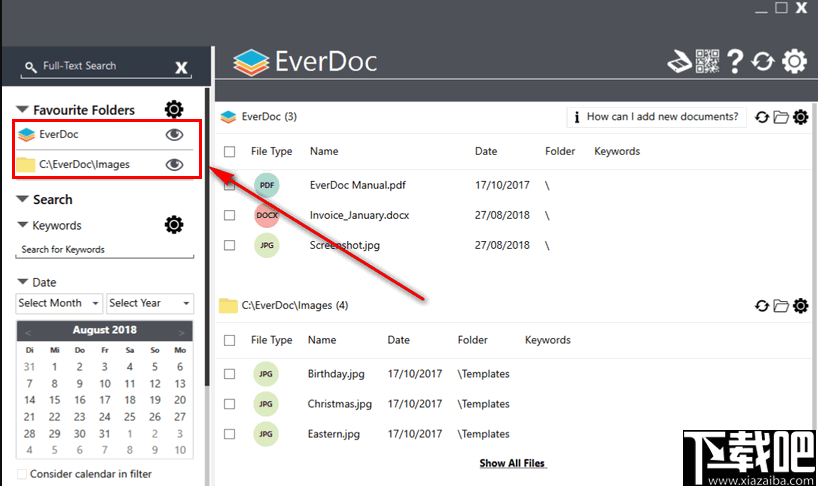This screenshot has width=818, height=486.
Task: Click the search magnifier icon
Action: [31, 67]
